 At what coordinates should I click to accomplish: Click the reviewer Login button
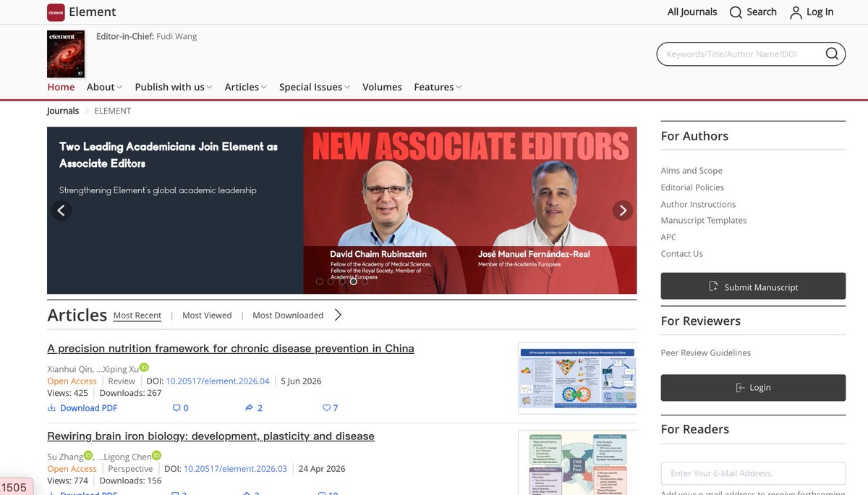coord(753,388)
